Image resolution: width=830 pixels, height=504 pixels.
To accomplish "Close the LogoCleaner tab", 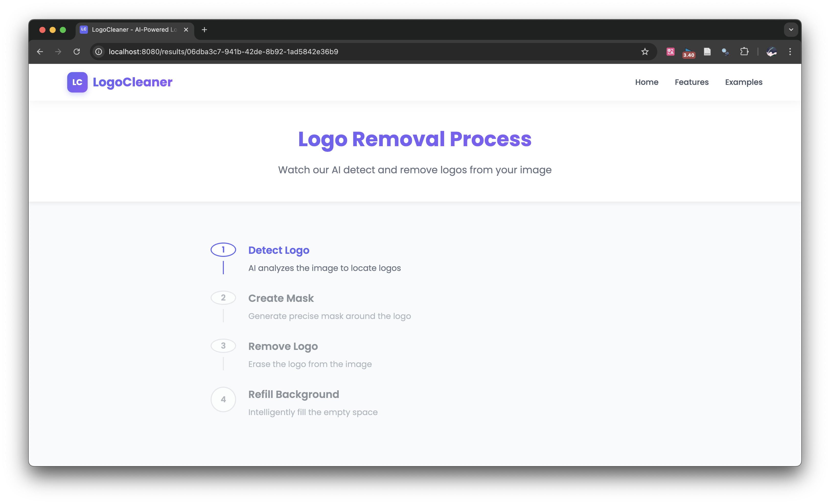I will pyautogui.click(x=186, y=30).
